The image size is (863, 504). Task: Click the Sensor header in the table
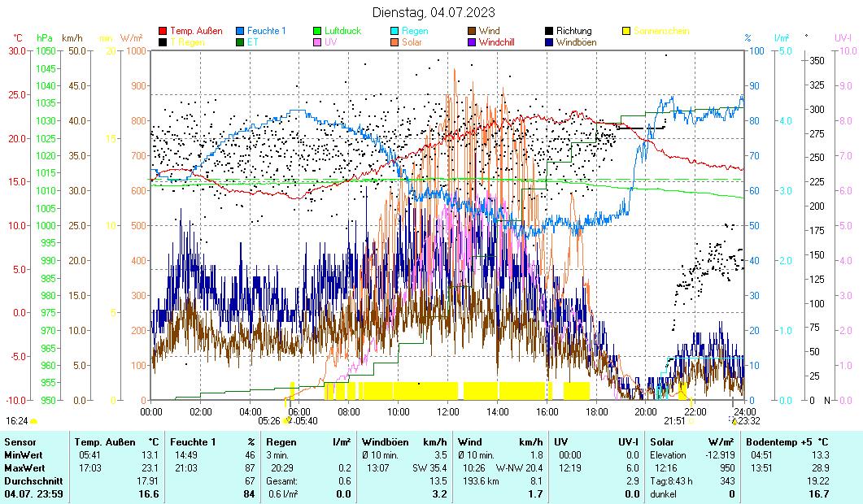click(20, 442)
